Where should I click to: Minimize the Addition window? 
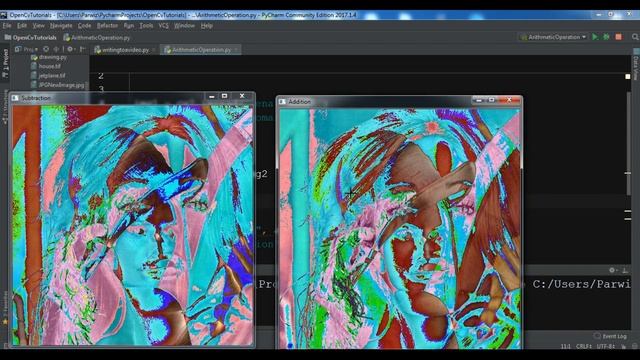pos(479,100)
